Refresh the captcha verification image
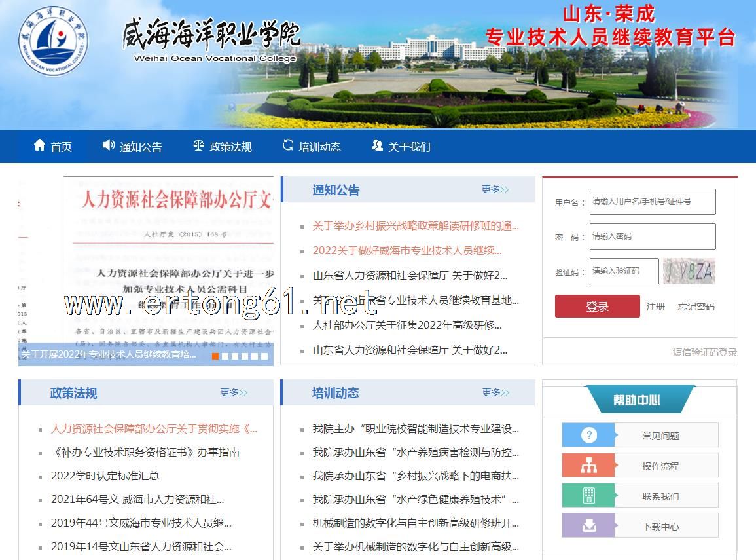This screenshot has width=756, height=560. (689, 271)
